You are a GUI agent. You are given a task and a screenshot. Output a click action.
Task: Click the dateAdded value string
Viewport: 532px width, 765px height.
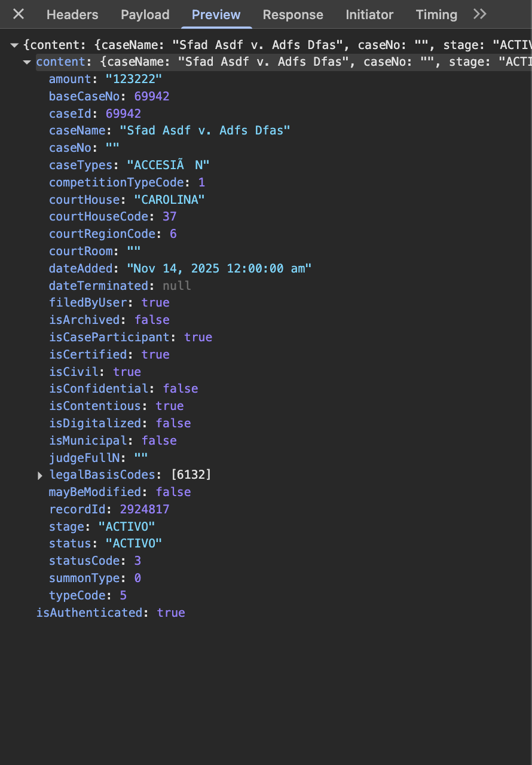pyautogui.click(x=219, y=268)
